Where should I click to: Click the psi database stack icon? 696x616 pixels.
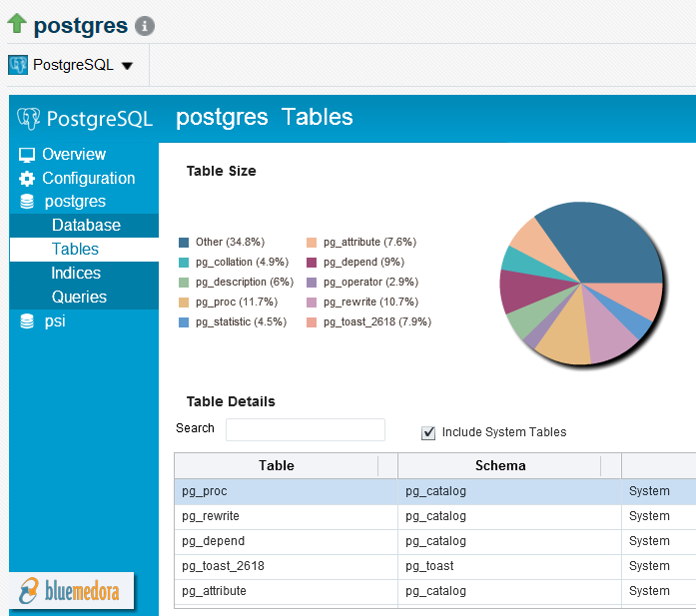[x=27, y=320]
